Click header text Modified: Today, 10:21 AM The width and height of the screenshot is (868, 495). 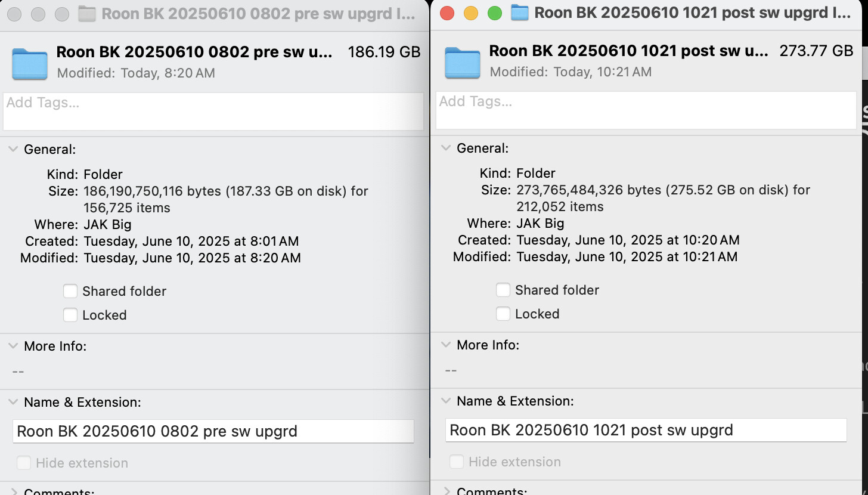571,72
